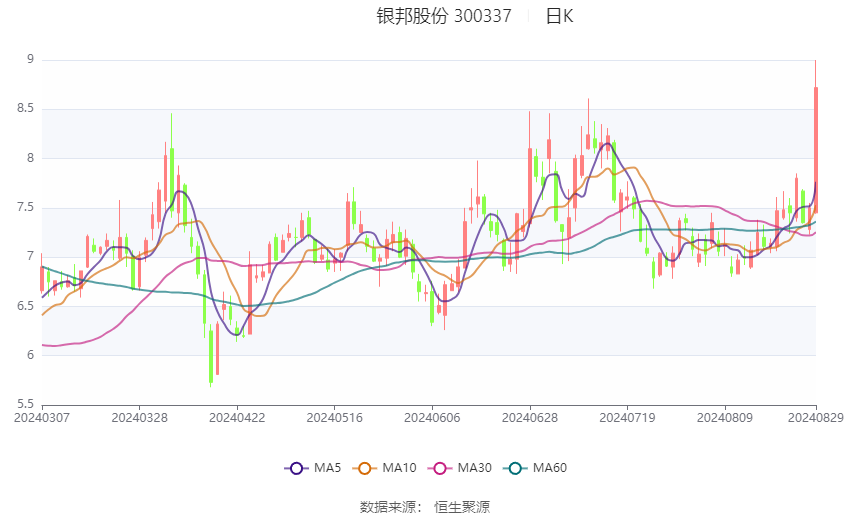Viewport: 850px width, 517px height.
Task: Click the chart title 银邦股份 300337
Action: tap(444, 16)
